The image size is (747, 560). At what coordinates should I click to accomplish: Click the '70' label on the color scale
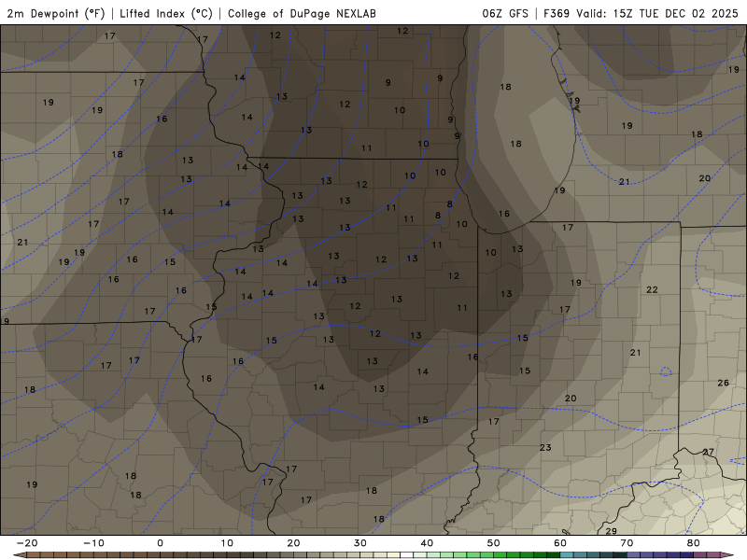pyautogui.click(x=627, y=543)
